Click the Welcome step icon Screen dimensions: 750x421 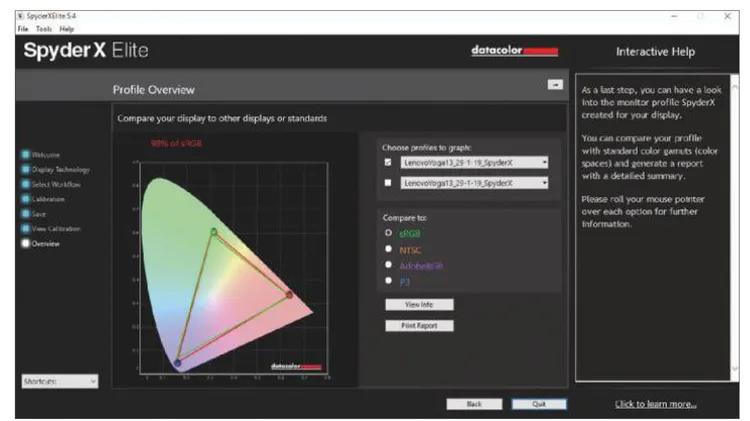(26, 155)
